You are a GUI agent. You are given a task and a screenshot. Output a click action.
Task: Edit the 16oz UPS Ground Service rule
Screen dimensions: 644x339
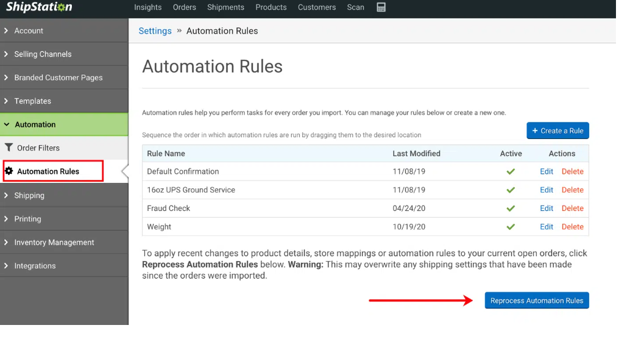coord(547,190)
